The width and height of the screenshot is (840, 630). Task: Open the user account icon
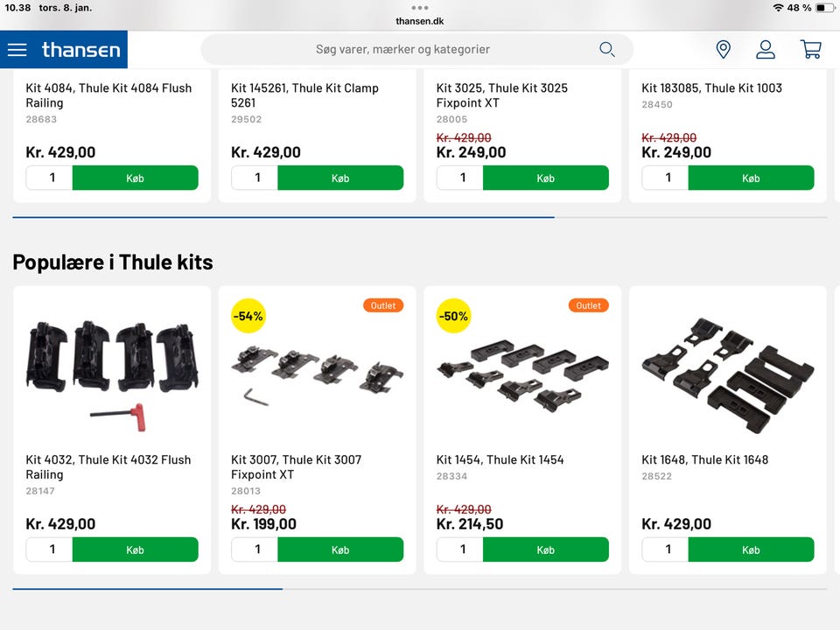tap(766, 49)
